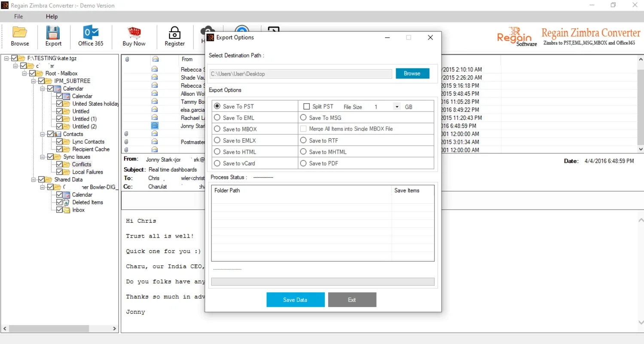
Task: Collapse the Contacts tree node
Action: point(43,134)
